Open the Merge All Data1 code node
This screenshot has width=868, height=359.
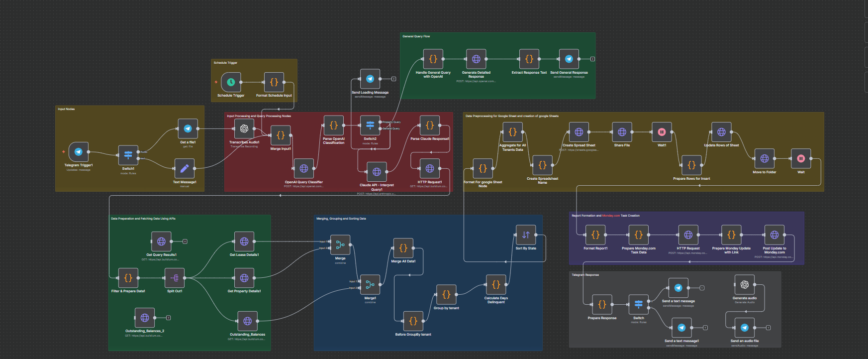click(x=403, y=248)
